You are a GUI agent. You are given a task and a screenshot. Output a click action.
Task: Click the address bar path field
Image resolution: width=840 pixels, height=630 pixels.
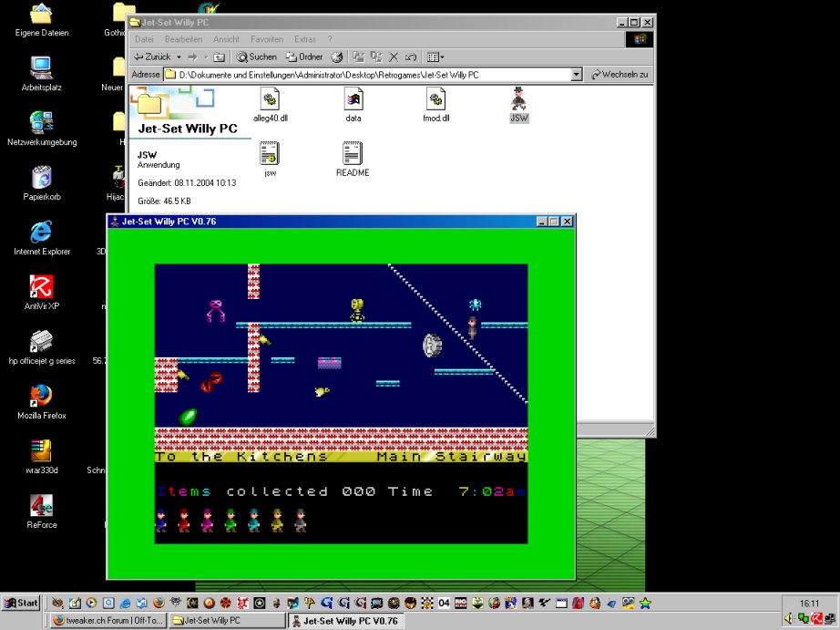[364, 75]
